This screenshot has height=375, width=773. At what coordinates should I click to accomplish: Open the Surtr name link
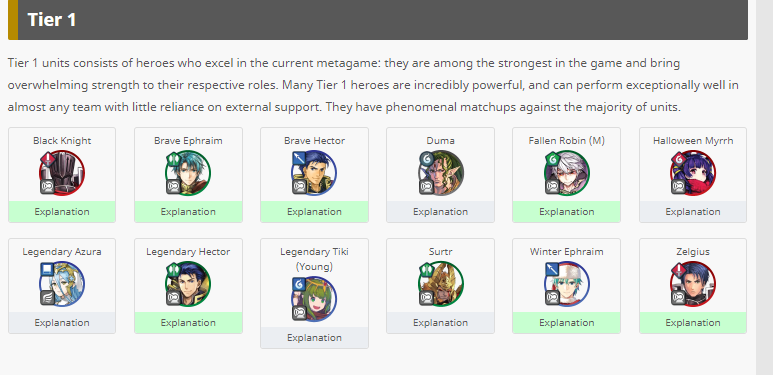[440, 252]
